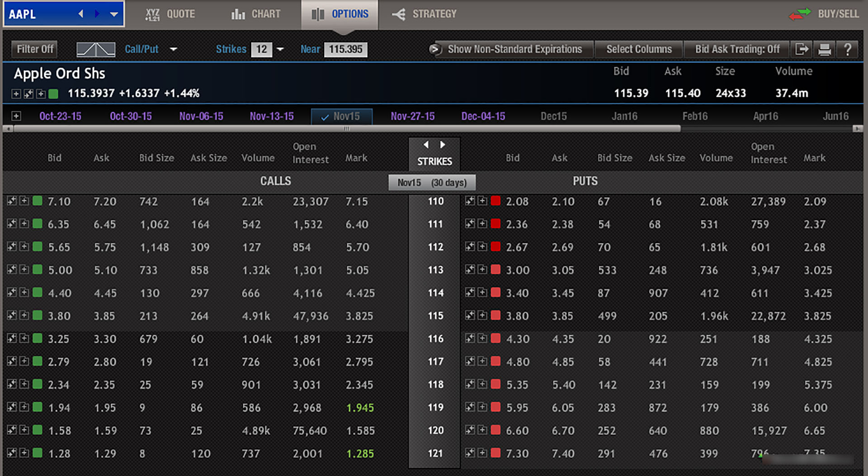Click plus icon on the 115 call row
Viewport: 868px width, 476px height.
coord(24,315)
